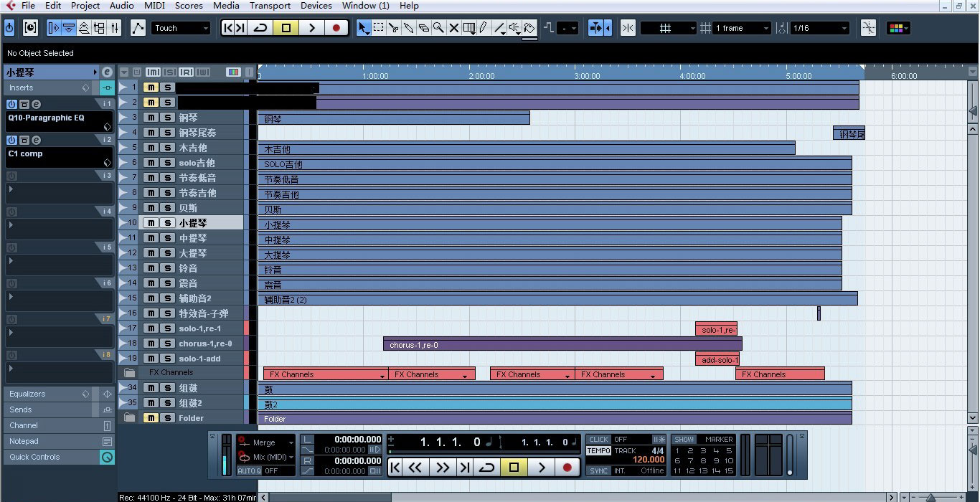Screen dimensions: 980x502
Task: Click the Snap to Zero Crossing icon
Action: click(x=868, y=28)
